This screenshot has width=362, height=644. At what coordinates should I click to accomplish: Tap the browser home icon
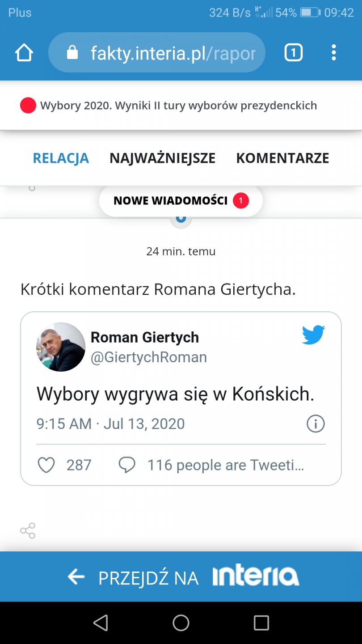[24, 53]
